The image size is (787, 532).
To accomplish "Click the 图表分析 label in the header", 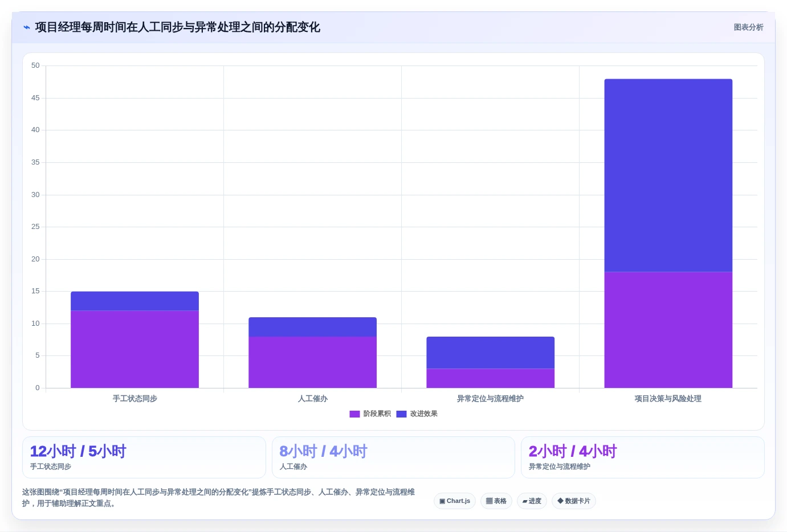I will pyautogui.click(x=748, y=27).
